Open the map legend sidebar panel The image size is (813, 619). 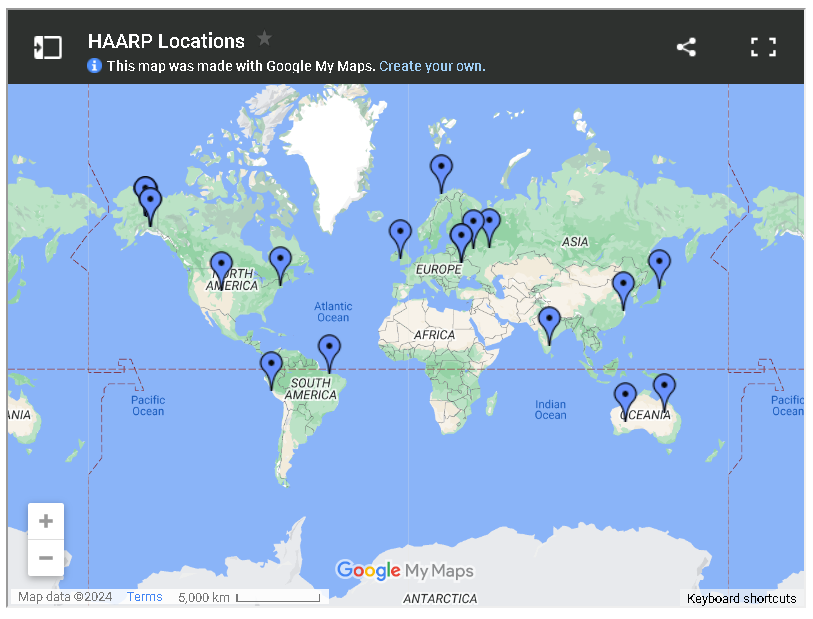(47, 47)
